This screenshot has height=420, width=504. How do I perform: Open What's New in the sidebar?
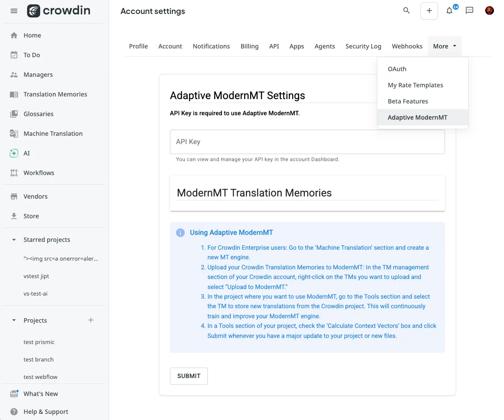(41, 393)
